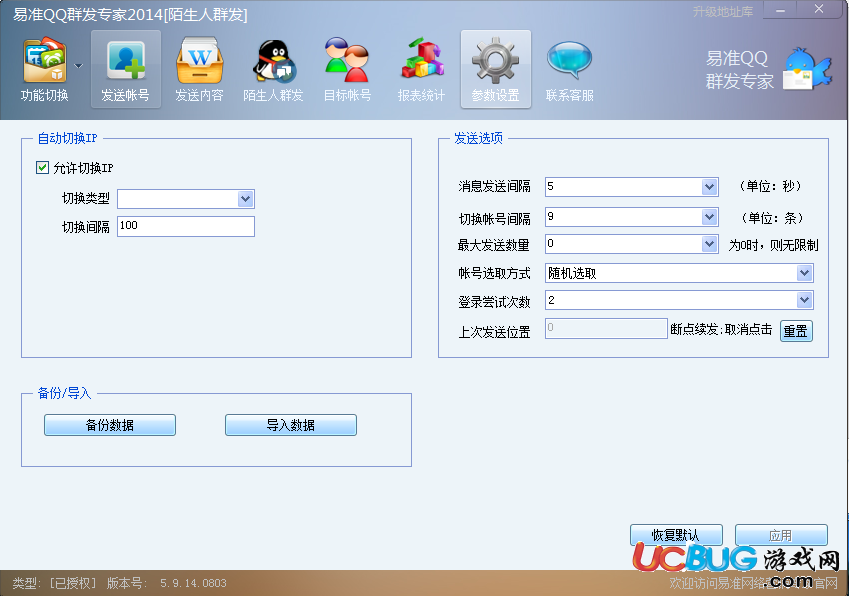Click the 欢迎访问易准网络 status bar link
This screenshot has height=596, width=849.
(x=753, y=583)
